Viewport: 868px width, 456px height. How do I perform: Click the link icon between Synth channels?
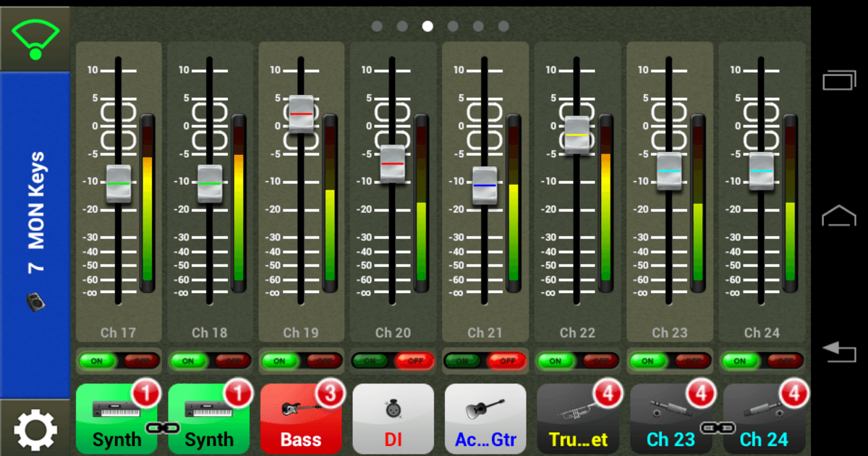coord(163,428)
